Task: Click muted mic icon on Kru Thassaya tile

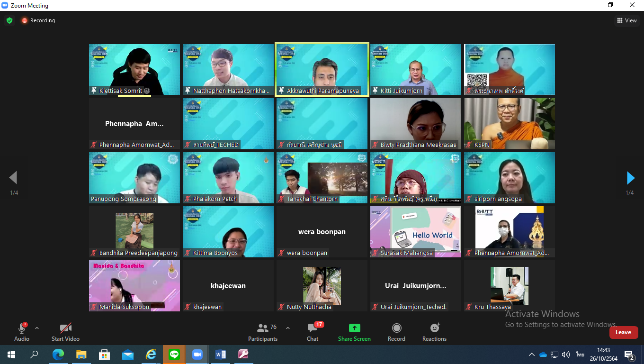Action: (469, 307)
